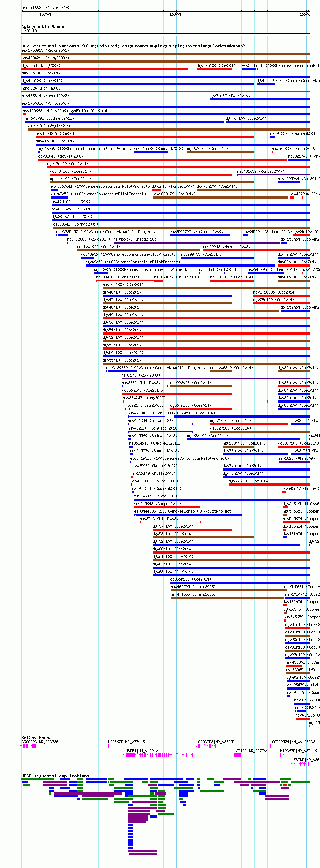Click the 16800k ruler position label

click(176, 14)
